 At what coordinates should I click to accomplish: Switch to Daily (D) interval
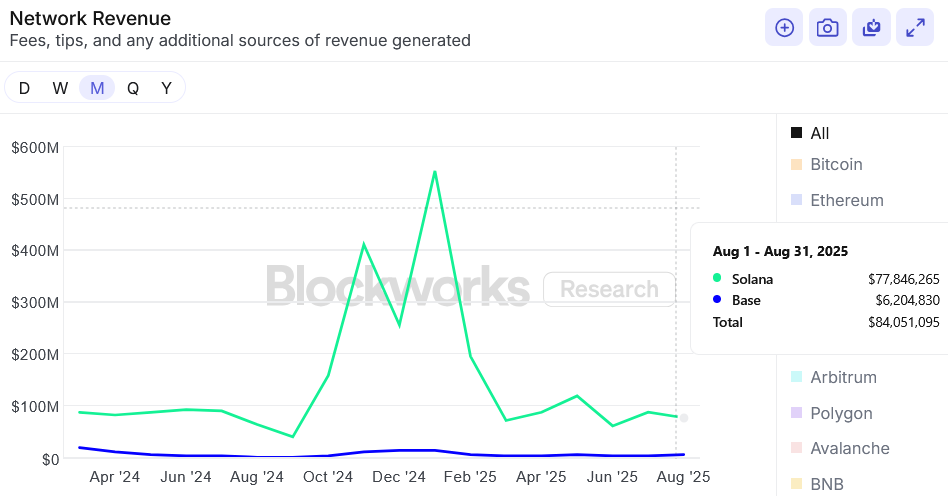tap(24, 88)
